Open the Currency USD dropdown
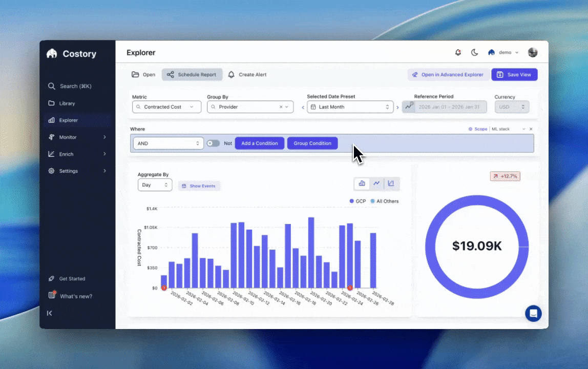Screen dimensions: 588x369 (x=512, y=107)
